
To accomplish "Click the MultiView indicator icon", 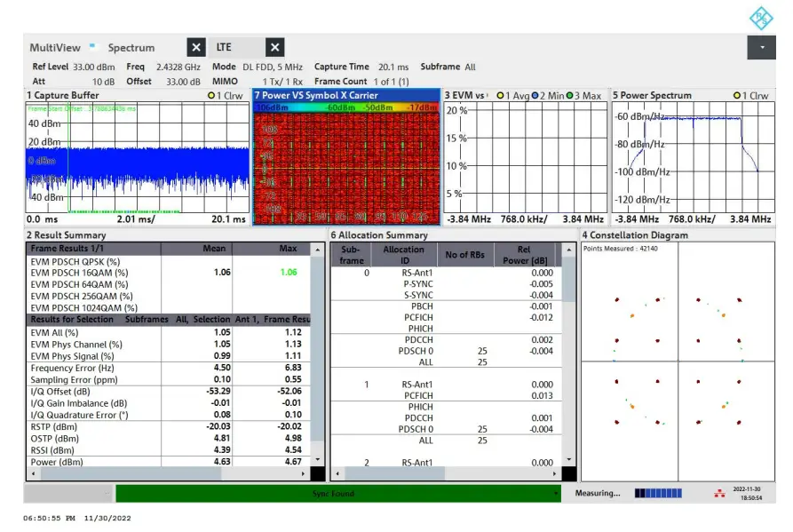I will click(x=91, y=46).
